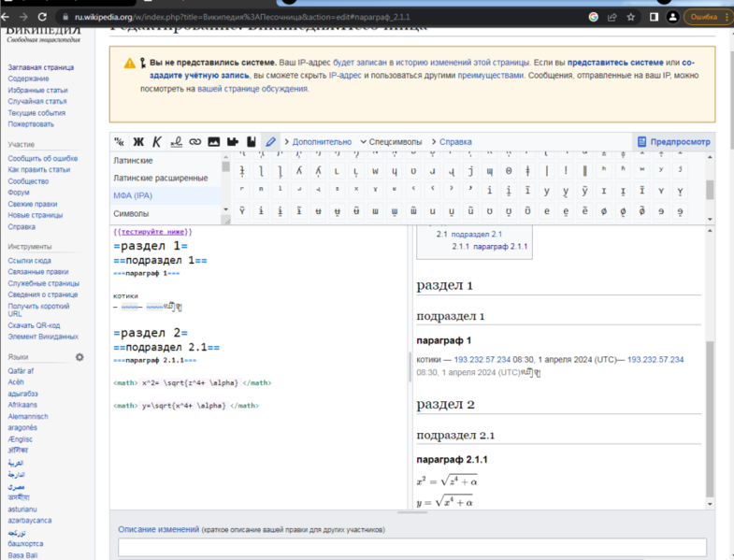Insert signature with timestamp icon
The image size is (734, 560).
click(176, 142)
